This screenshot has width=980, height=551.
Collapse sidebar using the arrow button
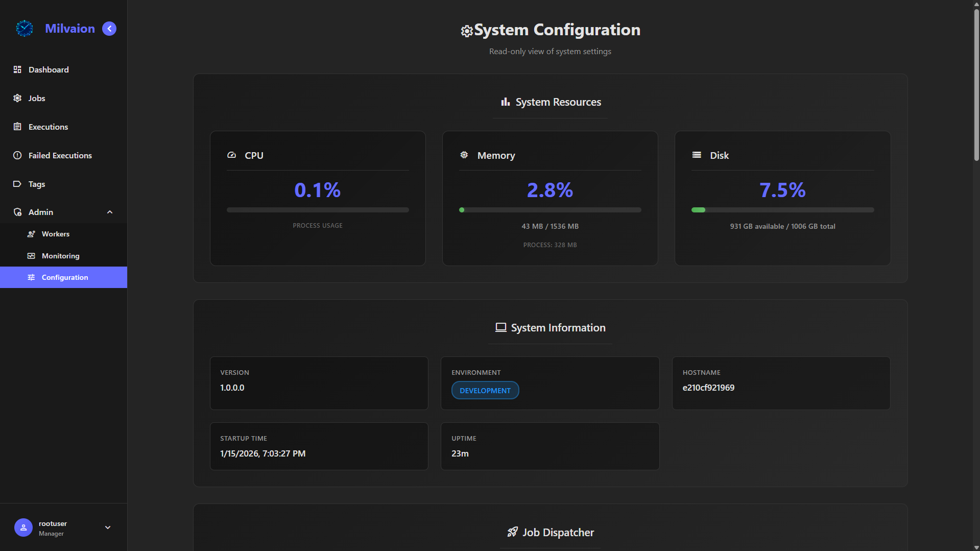(x=109, y=29)
